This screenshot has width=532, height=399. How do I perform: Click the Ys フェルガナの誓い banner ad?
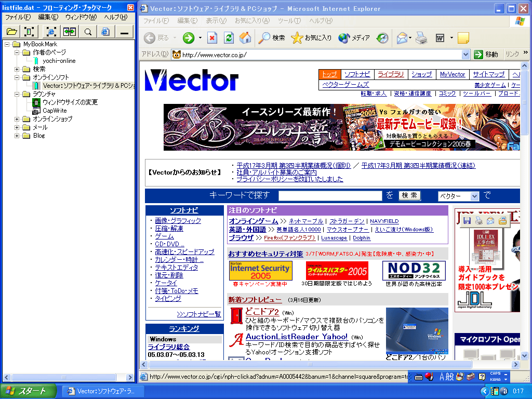pyautogui.click(x=342, y=127)
